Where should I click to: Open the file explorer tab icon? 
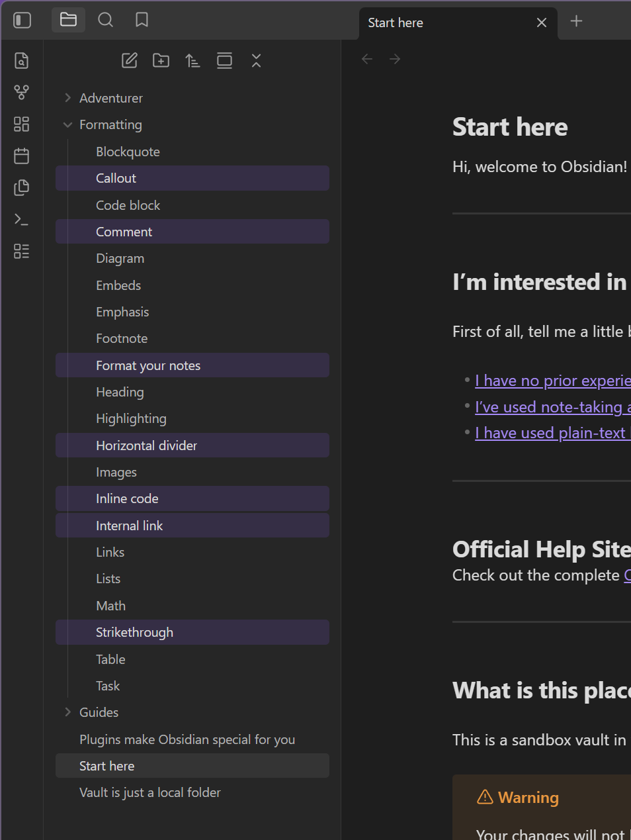[68, 20]
